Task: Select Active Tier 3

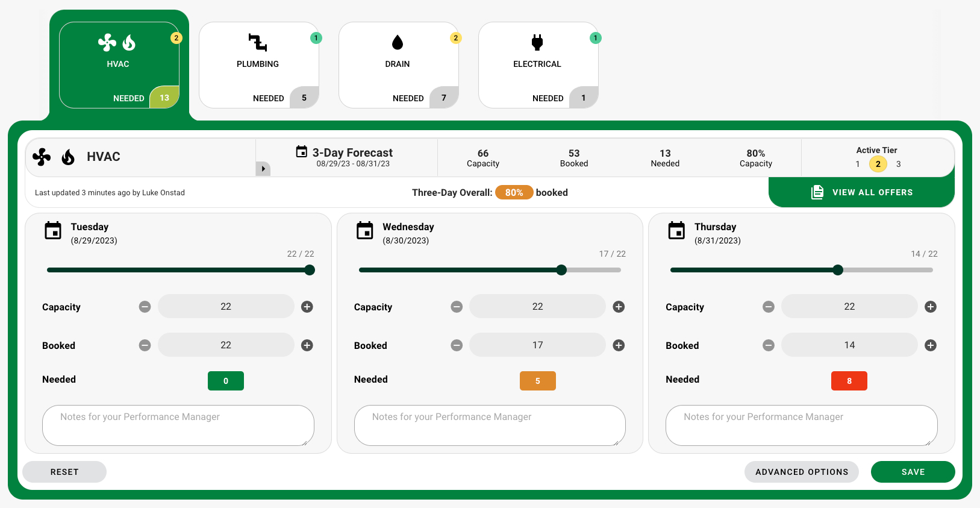Action: point(899,164)
